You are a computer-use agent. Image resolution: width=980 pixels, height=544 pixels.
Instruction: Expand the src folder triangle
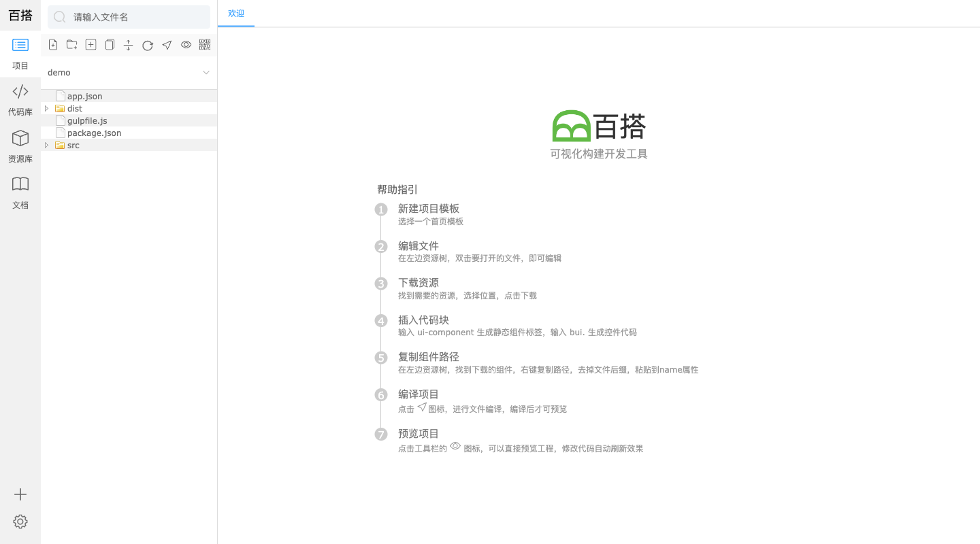[46, 145]
